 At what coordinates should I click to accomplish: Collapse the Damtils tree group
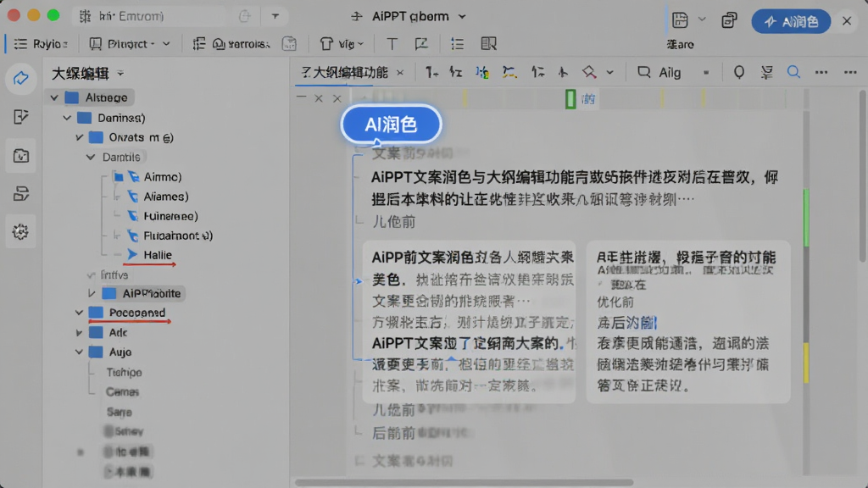pos(91,157)
